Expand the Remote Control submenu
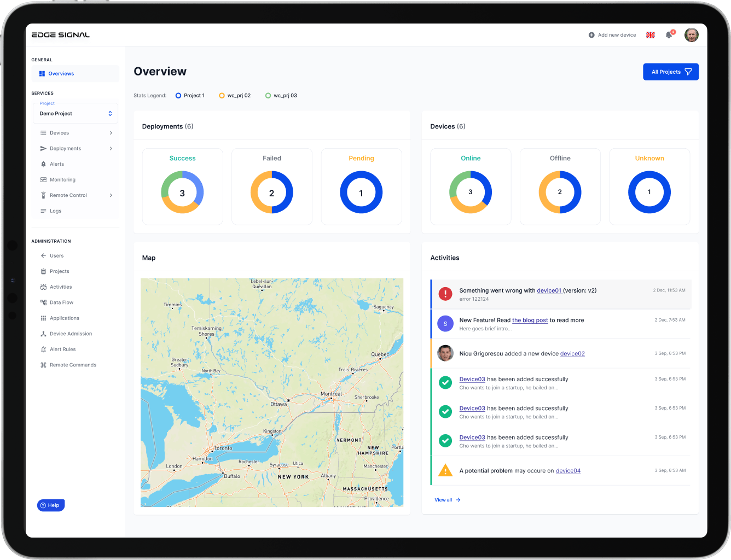This screenshot has width=731, height=560. point(111,195)
